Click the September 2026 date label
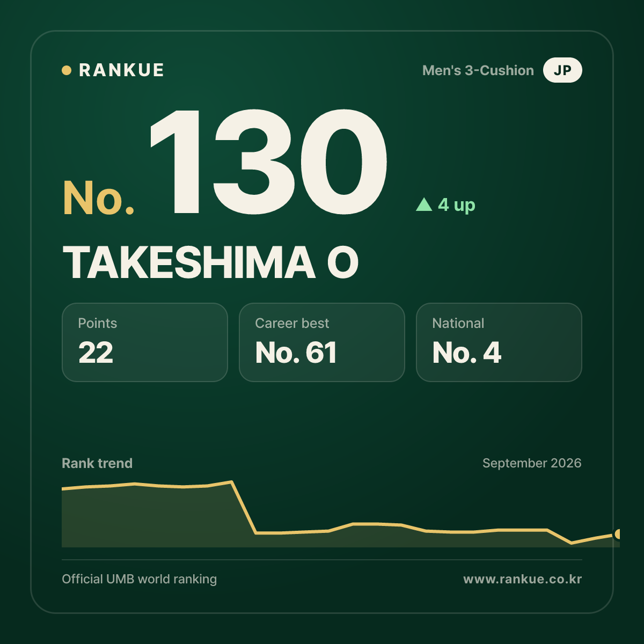Viewport: 644px width, 644px height. coord(532,463)
